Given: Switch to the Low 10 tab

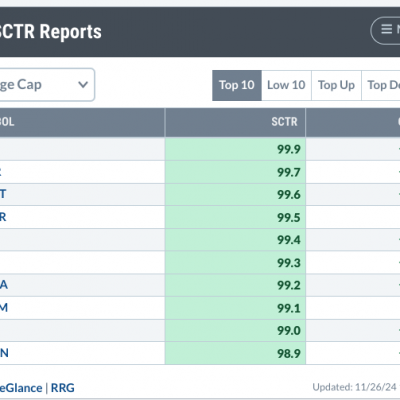Looking at the screenshot, I should 286,85.
